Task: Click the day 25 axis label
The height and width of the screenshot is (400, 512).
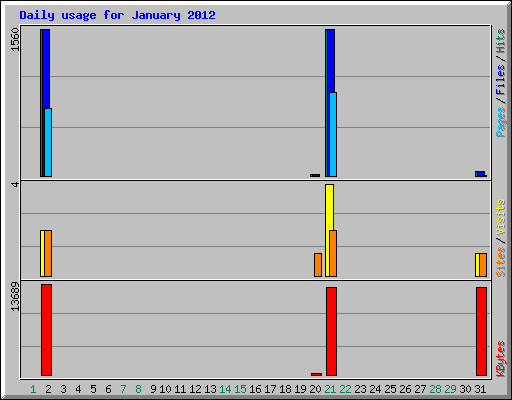Action: [x=390, y=389]
